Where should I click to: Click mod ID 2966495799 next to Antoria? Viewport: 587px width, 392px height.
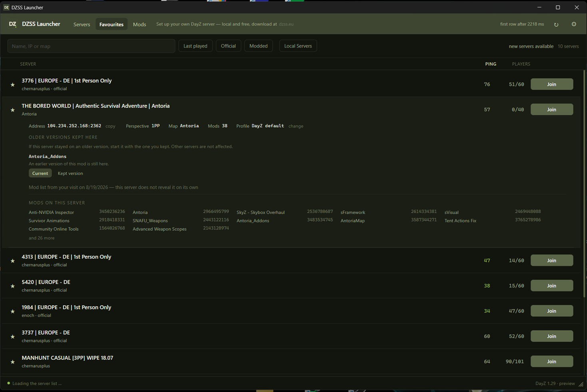[x=216, y=212]
